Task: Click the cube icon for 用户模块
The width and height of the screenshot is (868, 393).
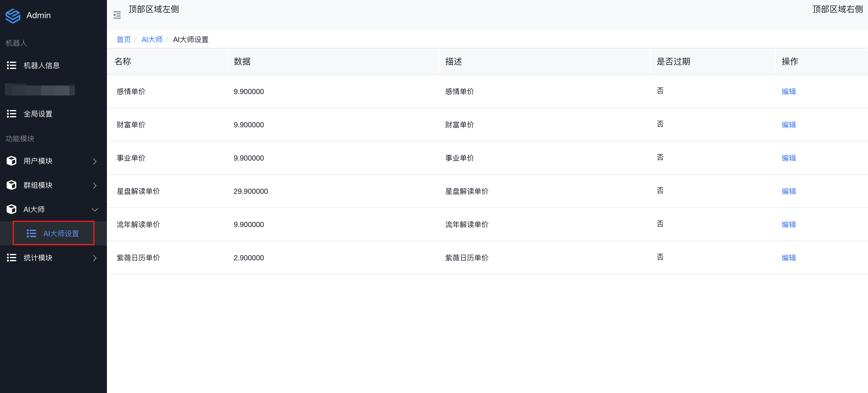Action: point(11,161)
